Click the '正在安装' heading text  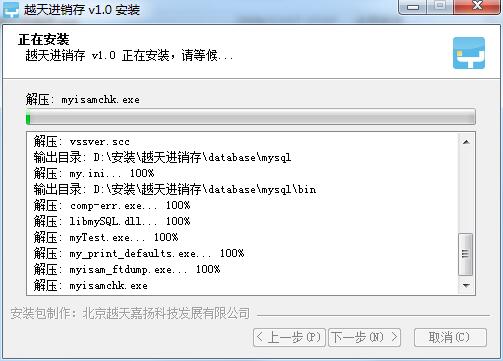[x=44, y=39]
